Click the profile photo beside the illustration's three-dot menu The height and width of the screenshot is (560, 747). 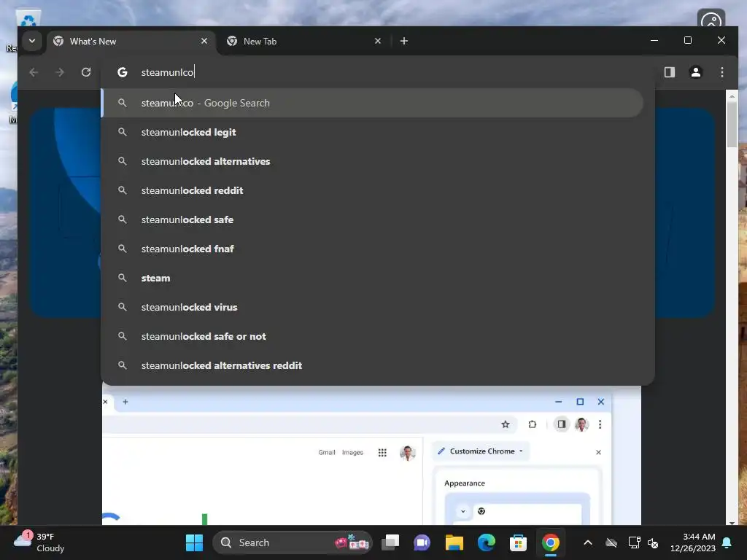click(x=581, y=424)
